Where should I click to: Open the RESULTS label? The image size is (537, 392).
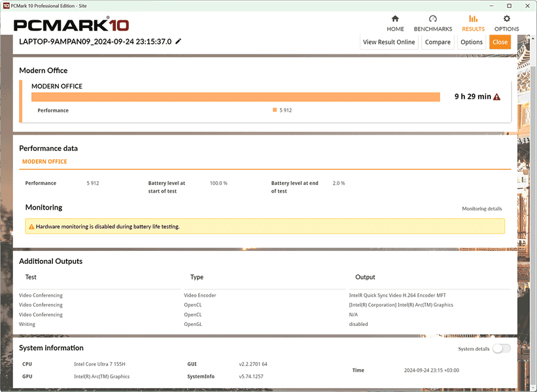click(x=474, y=29)
